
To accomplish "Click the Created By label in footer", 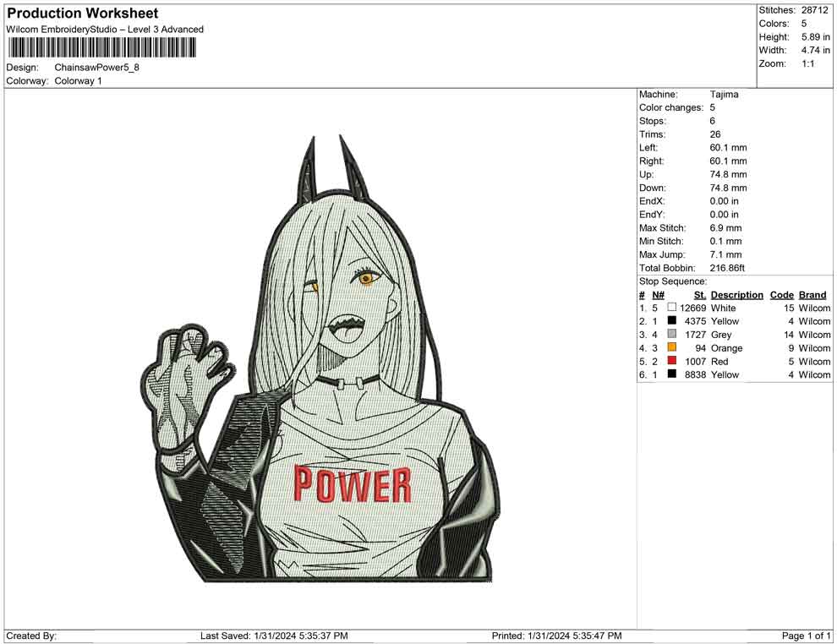I will 31,636.
